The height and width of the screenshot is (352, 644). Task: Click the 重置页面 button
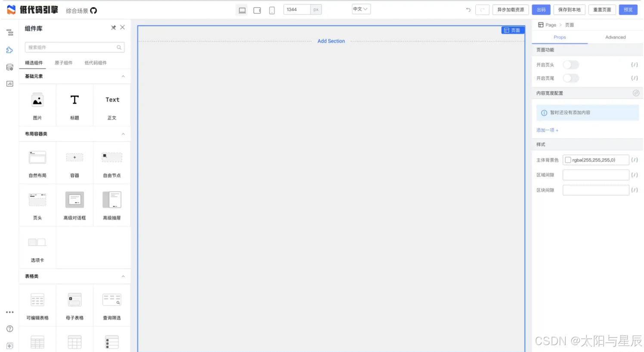tap(602, 9)
